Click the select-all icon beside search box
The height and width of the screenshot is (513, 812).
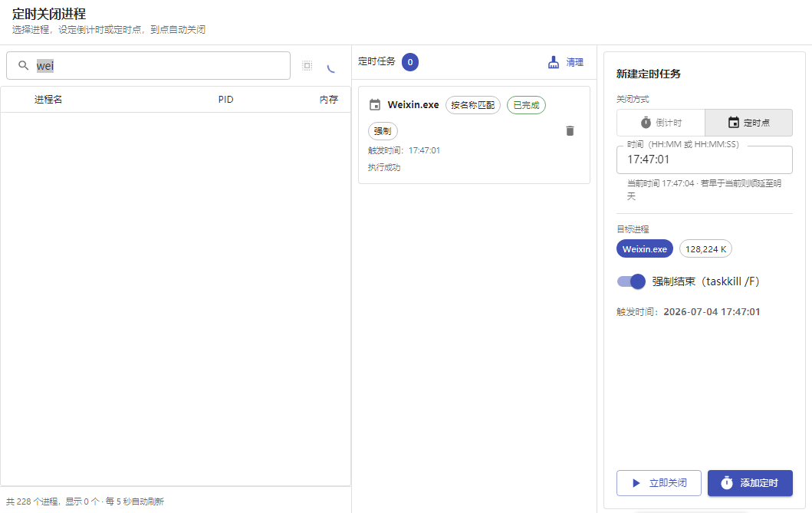(x=307, y=66)
